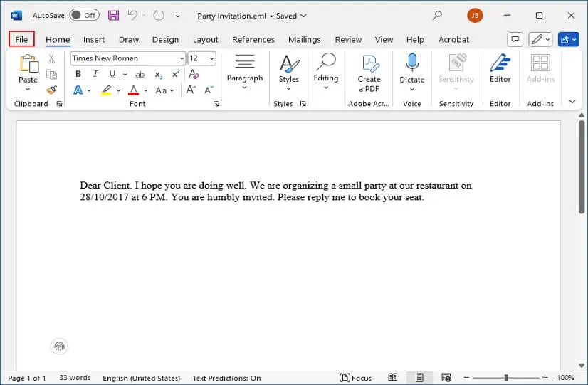The height and width of the screenshot is (385, 588).
Task: Undo the last action
Action: pyautogui.click(x=132, y=16)
